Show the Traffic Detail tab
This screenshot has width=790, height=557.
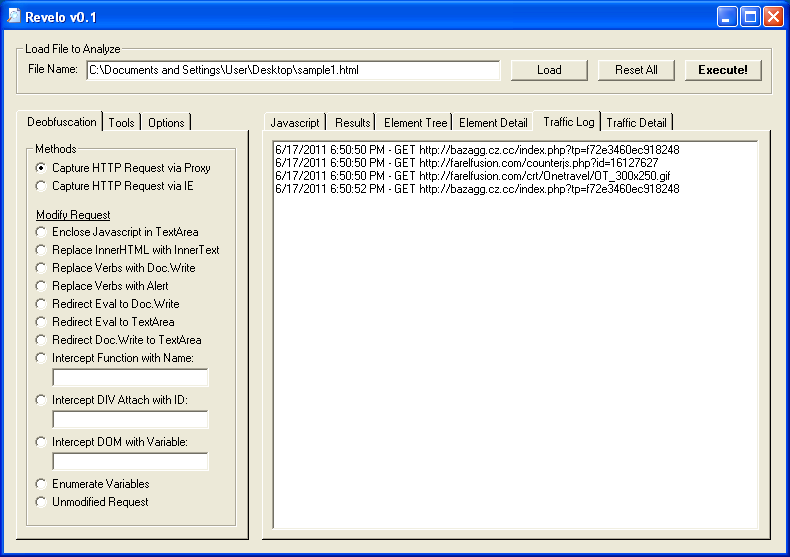(x=636, y=123)
